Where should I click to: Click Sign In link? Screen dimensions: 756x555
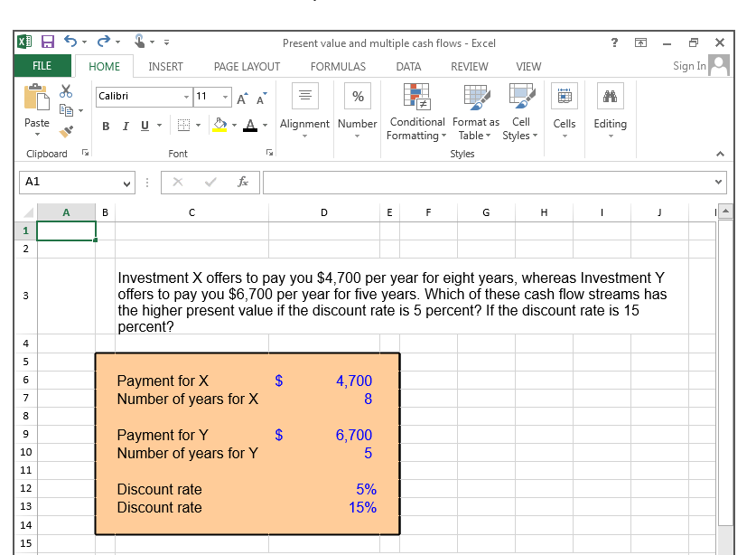[x=689, y=66]
